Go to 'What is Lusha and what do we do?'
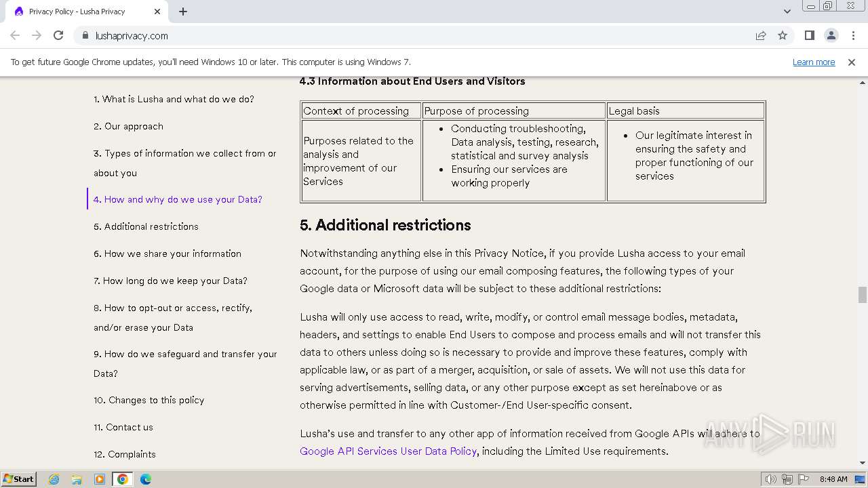 tap(174, 99)
